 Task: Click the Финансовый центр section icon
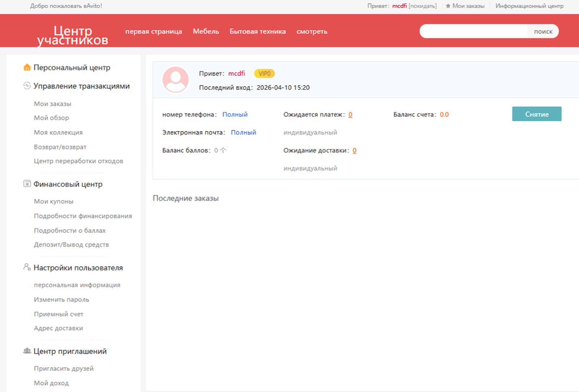(27, 184)
